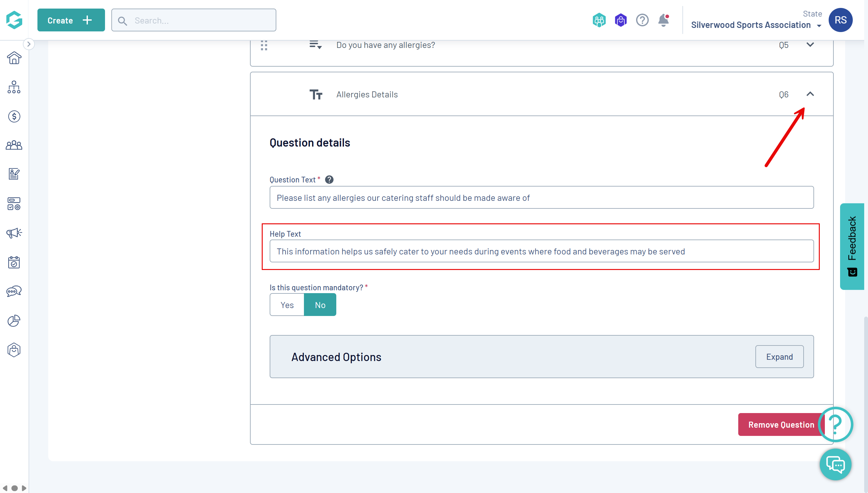This screenshot has width=868, height=493.
Task: Open the Home sidebar icon
Action: point(14,58)
